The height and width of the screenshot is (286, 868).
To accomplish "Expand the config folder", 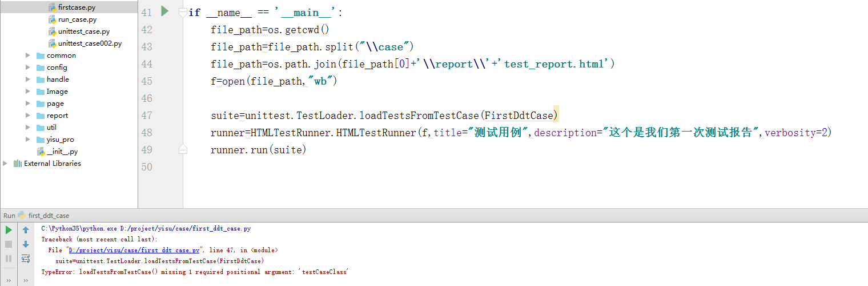I will click(x=28, y=67).
